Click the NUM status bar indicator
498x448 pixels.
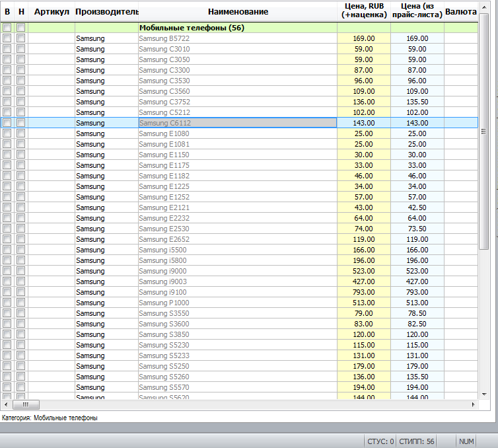pos(466,441)
